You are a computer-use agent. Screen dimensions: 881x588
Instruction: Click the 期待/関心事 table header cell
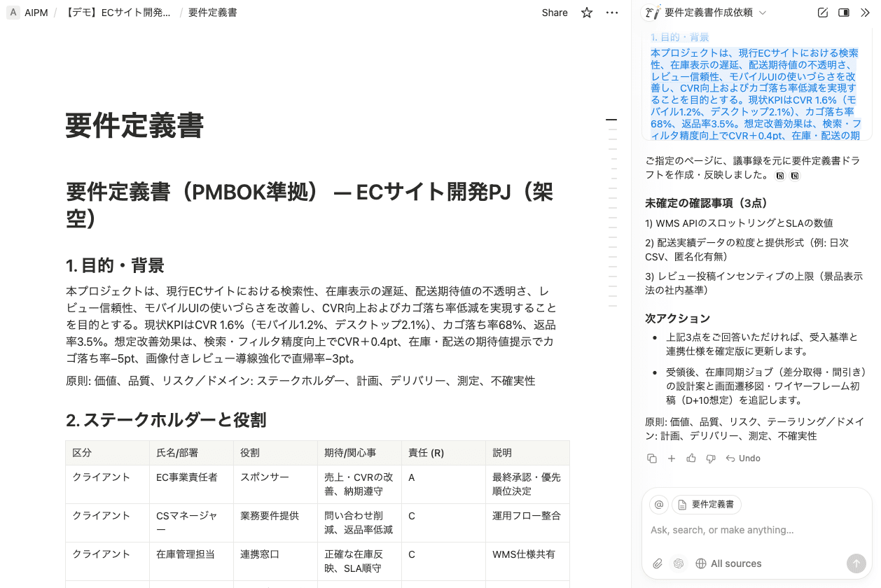tap(360, 453)
